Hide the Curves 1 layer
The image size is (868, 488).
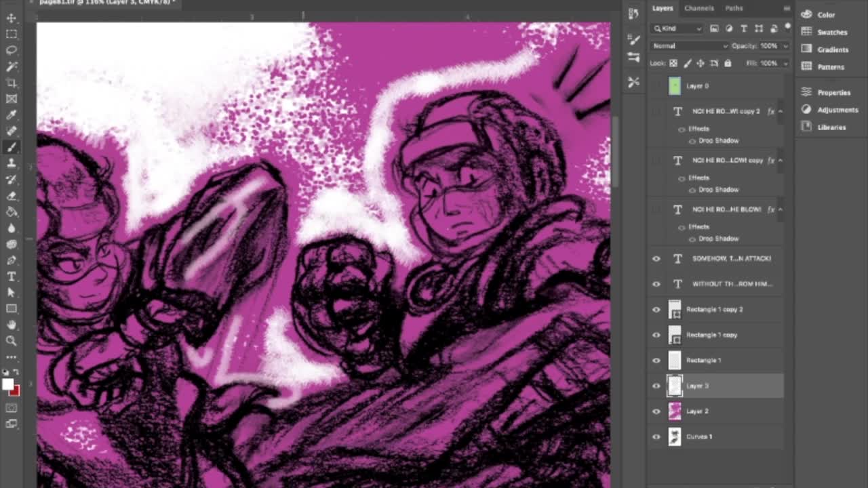pyautogui.click(x=656, y=437)
